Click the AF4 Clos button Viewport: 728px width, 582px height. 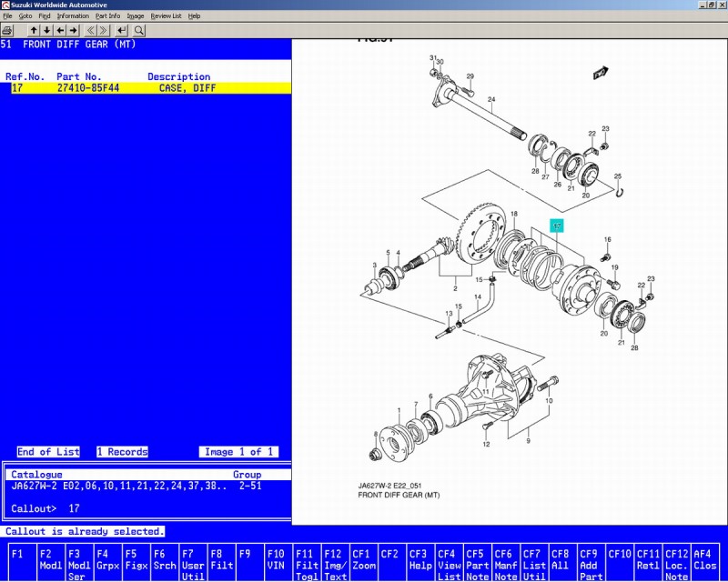pyautogui.click(x=705, y=562)
